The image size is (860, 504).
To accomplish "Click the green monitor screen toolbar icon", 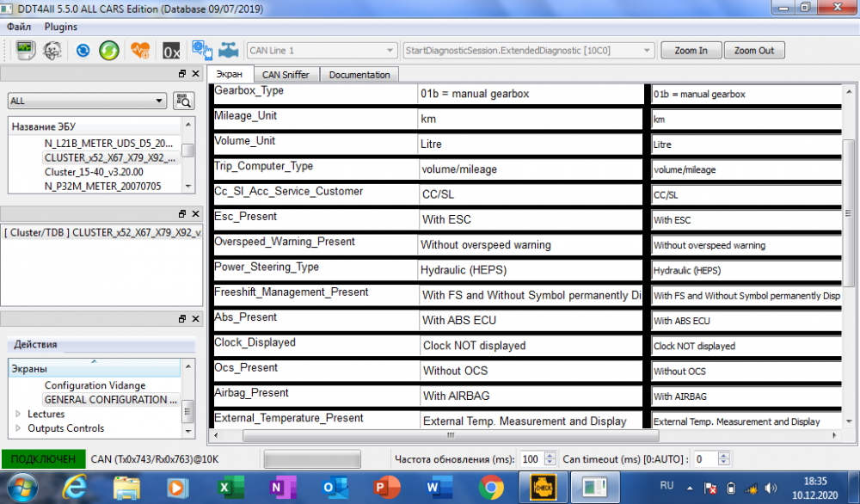I will tap(25, 51).
